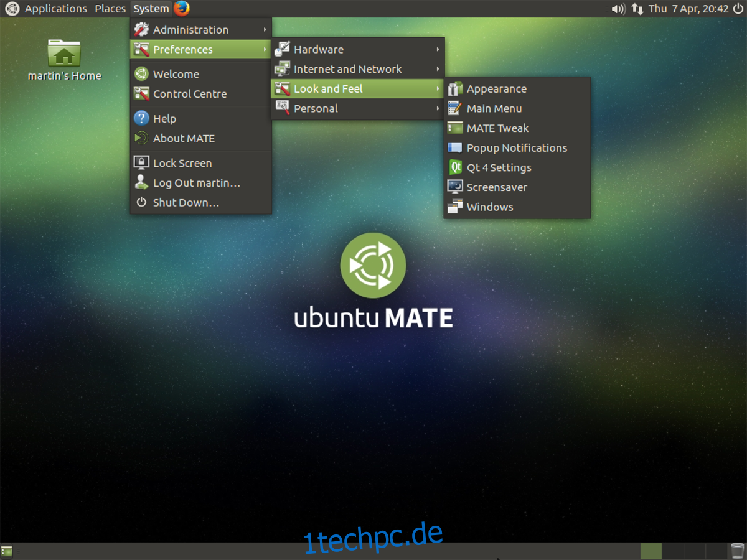Expand the Administration submenu arrow
The width and height of the screenshot is (747, 560).
265,29
